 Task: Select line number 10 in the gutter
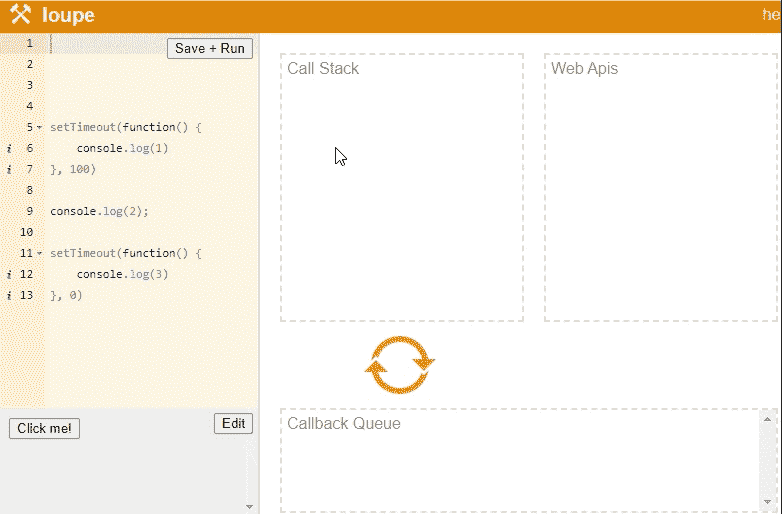coord(27,232)
